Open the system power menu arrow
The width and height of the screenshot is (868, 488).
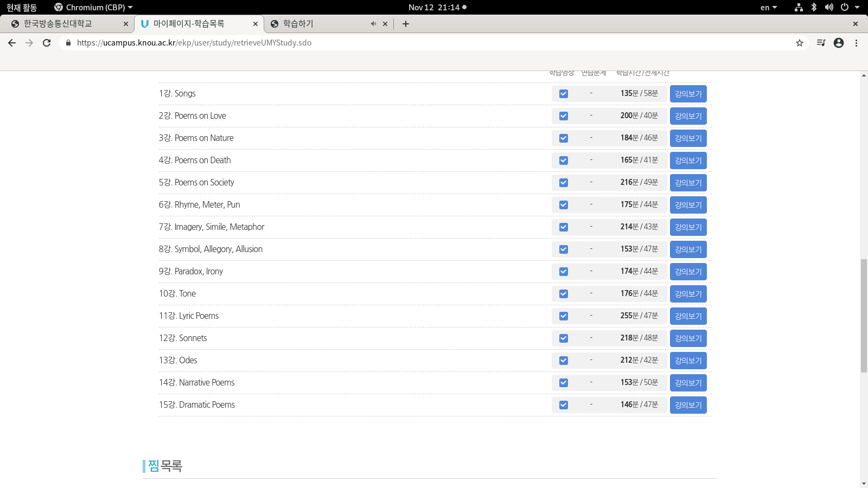point(857,7)
